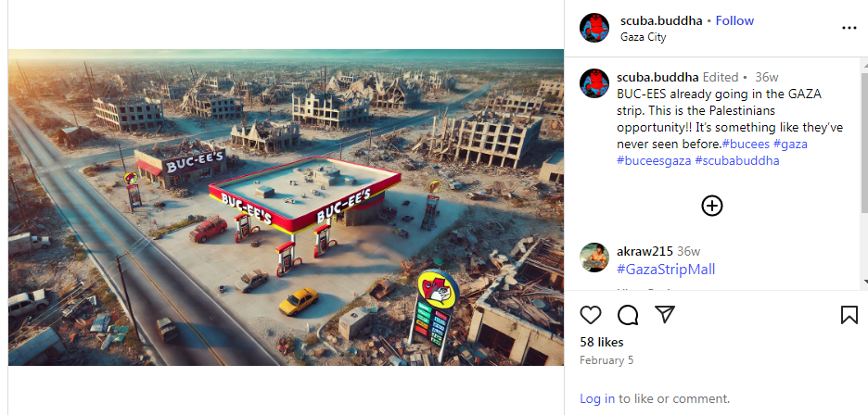Image resolution: width=868 pixels, height=415 pixels.
Task: Open scuba.buddha avatar beside the caption
Action: click(x=594, y=83)
